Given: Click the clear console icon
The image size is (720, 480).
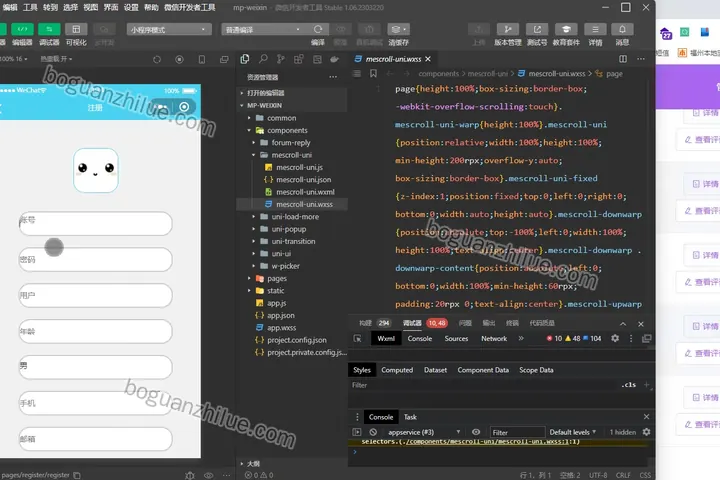Looking at the screenshot, I should [x=373, y=432].
